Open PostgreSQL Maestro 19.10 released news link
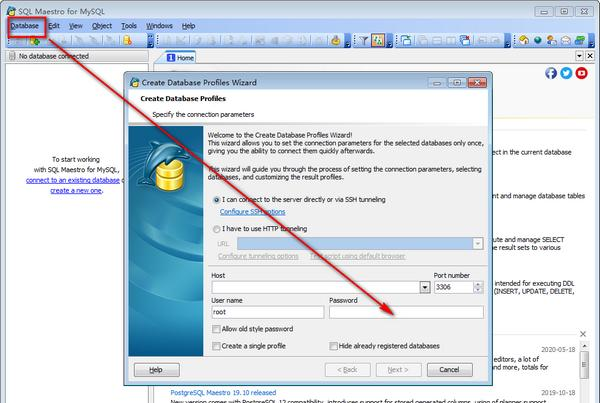The height and width of the screenshot is (403, 600). pos(223,393)
